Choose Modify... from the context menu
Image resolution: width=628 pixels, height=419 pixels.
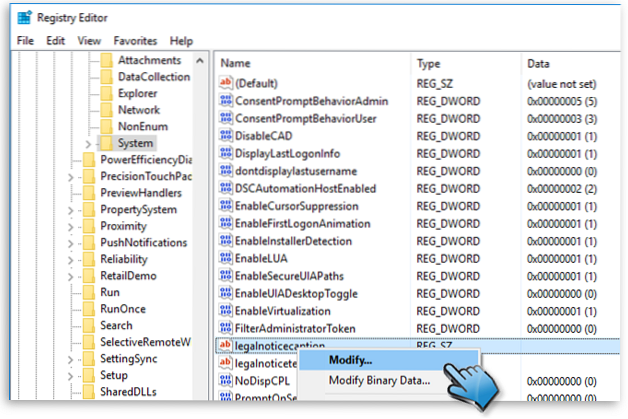pyautogui.click(x=350, y=359)
